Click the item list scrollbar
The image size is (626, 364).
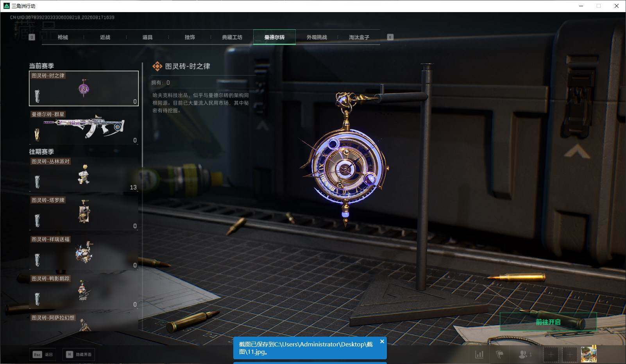tap(142, 114)
